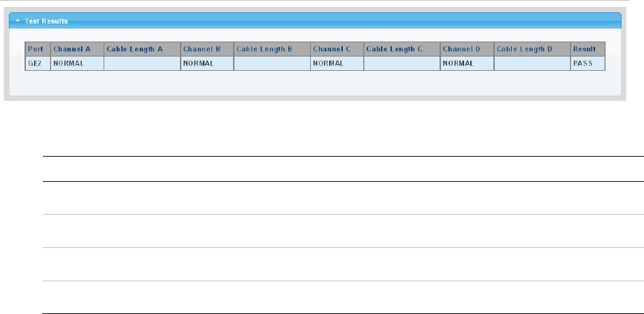This screenshot has height=314, width=644.
Task: Click the Result column header
Action: 587,49
